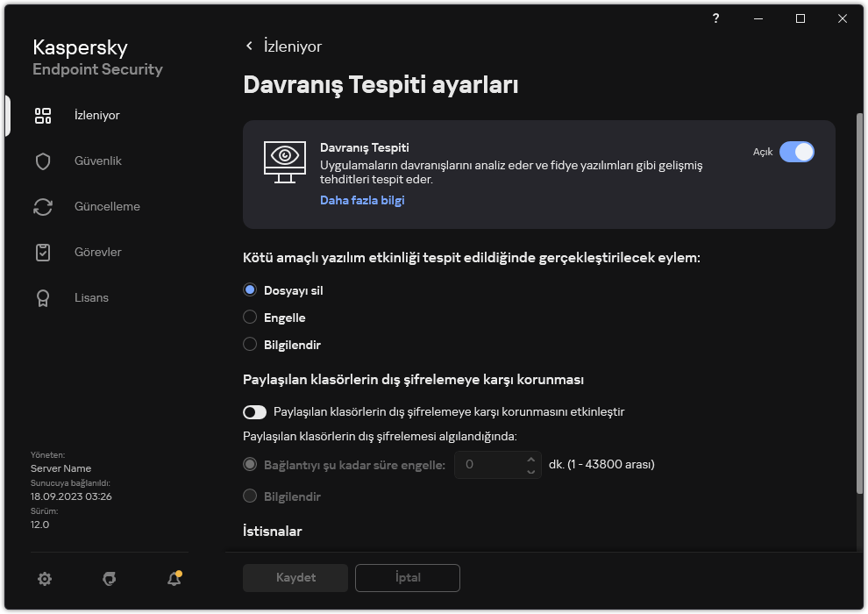This screenshot has width=868, height=614.
Task: Open the notifications bell icon
Action: [x=174, y=579]
